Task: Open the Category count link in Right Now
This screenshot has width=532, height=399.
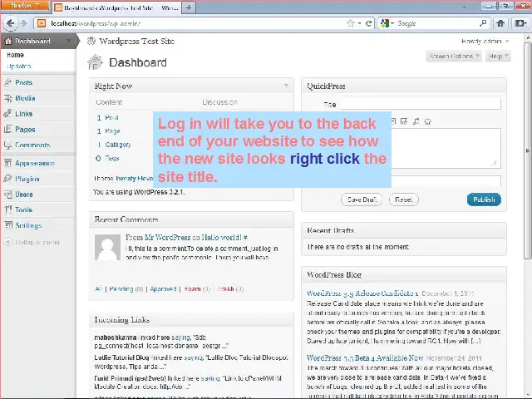Action: (118, 145)
